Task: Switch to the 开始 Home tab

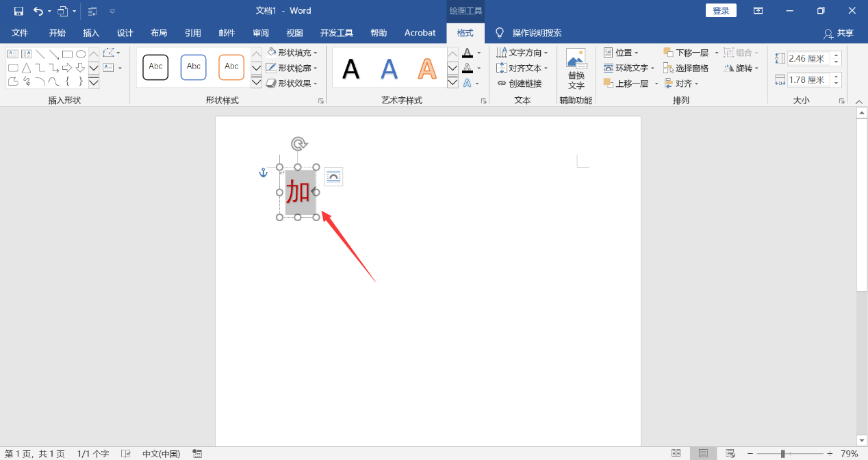Action: coord(57,33)
